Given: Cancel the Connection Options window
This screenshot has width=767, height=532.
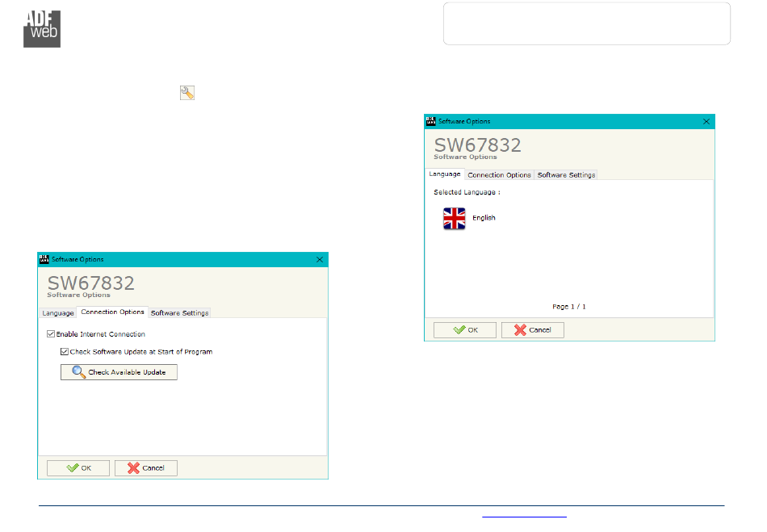Looking at the screenshot, I should pos(146,468).
